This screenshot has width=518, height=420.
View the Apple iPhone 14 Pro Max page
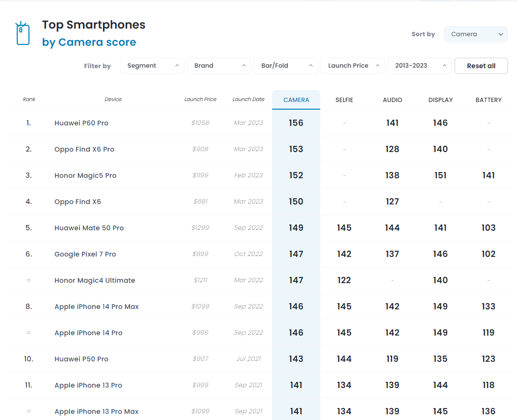pos(97,307)
